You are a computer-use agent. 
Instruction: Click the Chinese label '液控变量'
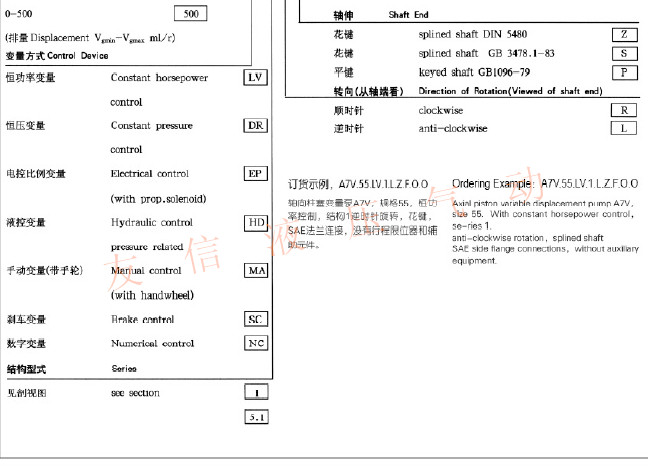pyautogui.click(x=26, y=223)
